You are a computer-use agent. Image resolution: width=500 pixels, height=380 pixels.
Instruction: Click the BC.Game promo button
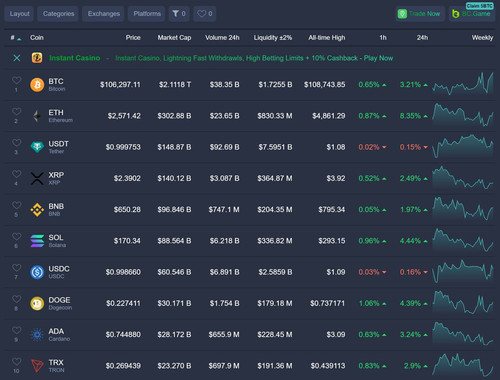(471, 14)
